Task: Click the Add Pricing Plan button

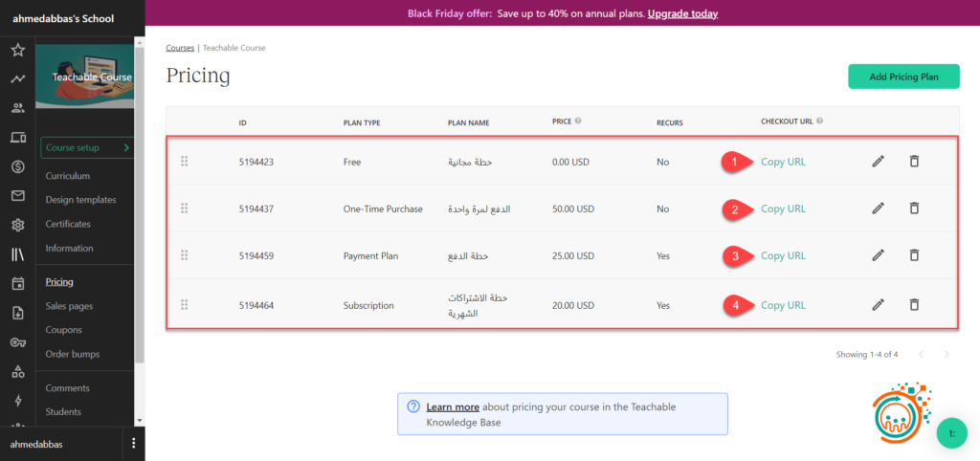Action: [903, 77]
